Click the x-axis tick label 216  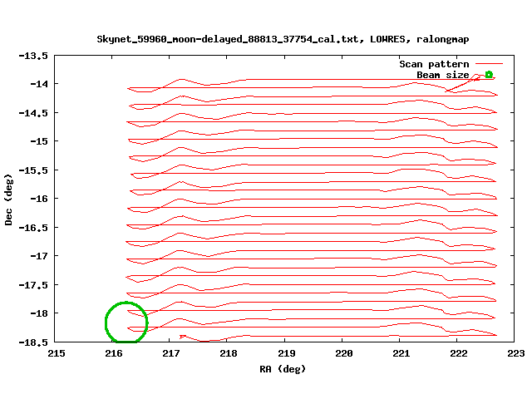[x=114, y=353]
